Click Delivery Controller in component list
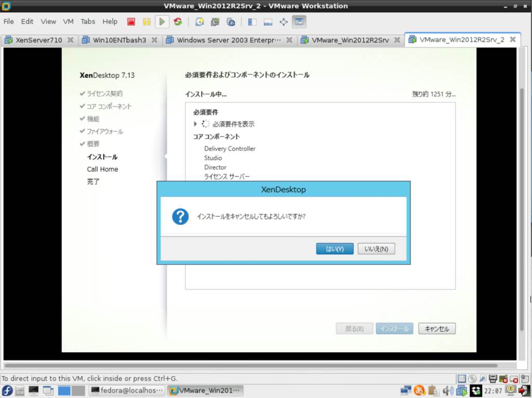This screenshot has width=532, height=398. (230, 148)
